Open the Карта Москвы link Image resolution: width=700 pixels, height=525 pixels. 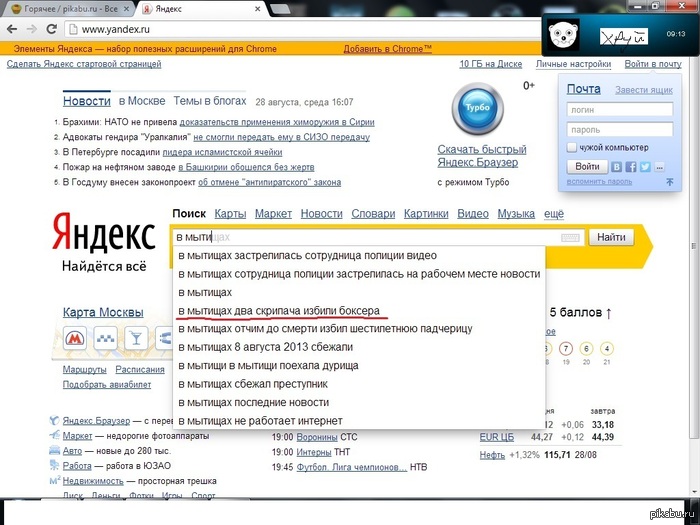click(103, 312)
